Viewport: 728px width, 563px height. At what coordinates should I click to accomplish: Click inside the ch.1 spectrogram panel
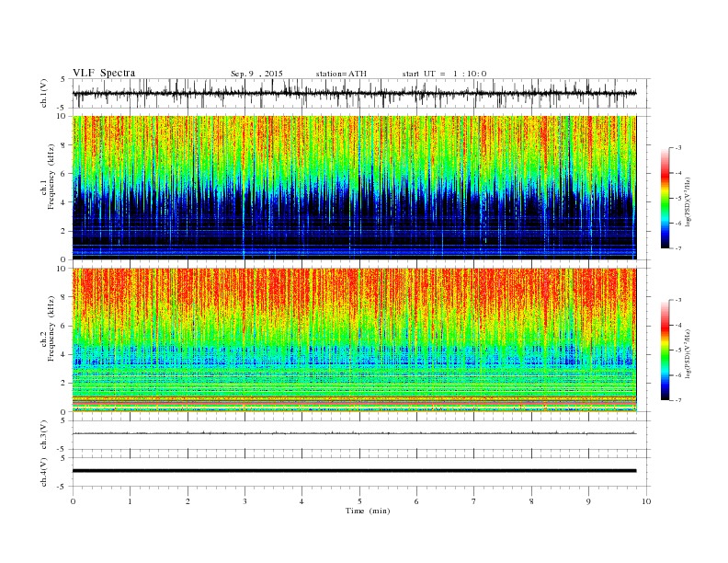354,188
